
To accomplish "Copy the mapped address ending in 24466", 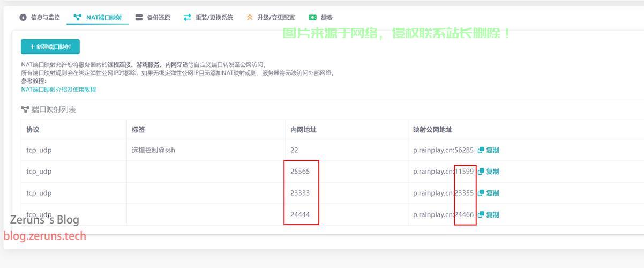I will click(x=488, y=214).
